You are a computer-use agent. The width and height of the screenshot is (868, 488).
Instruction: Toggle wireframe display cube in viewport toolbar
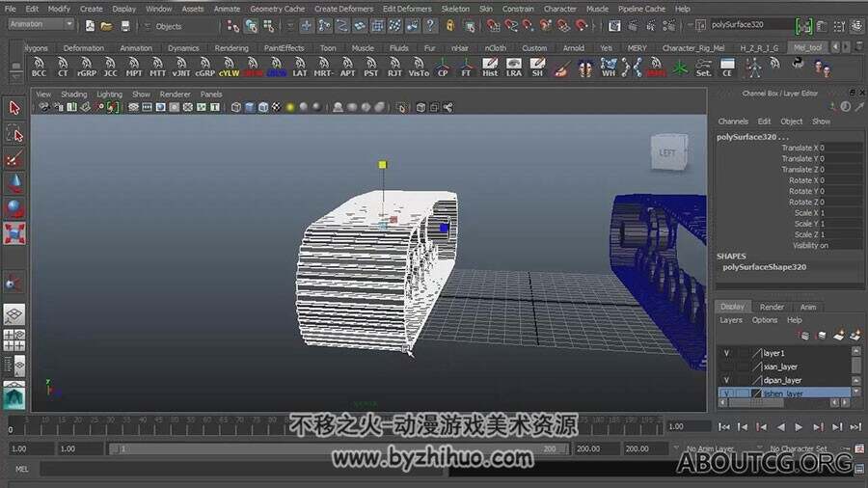click(x=236, y=107)
